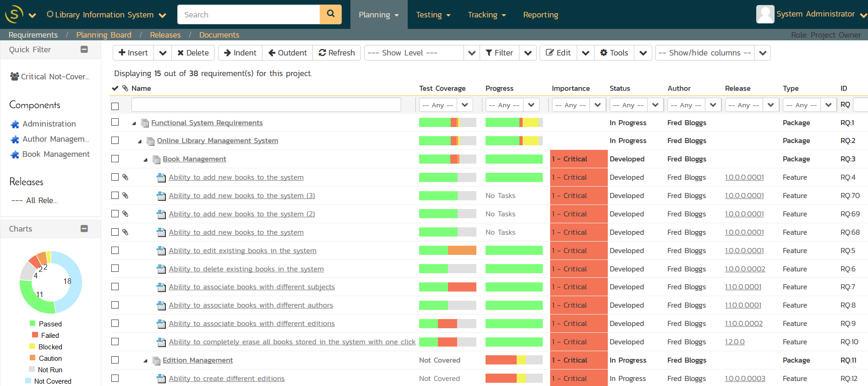Collapse the Quick Filter panel
868x386 pixels.
click(x=84, y=50)
